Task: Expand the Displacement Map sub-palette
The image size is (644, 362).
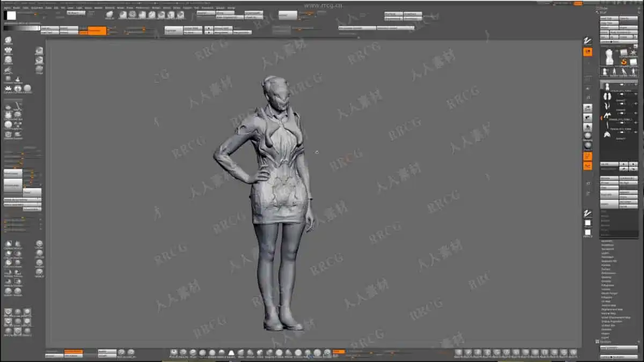Action: (x=612, y=309)
